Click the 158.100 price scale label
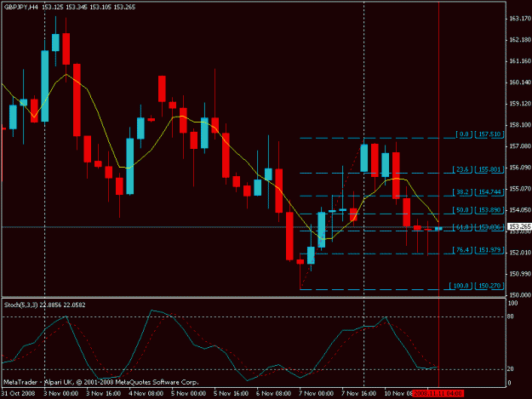 [520, 125]
